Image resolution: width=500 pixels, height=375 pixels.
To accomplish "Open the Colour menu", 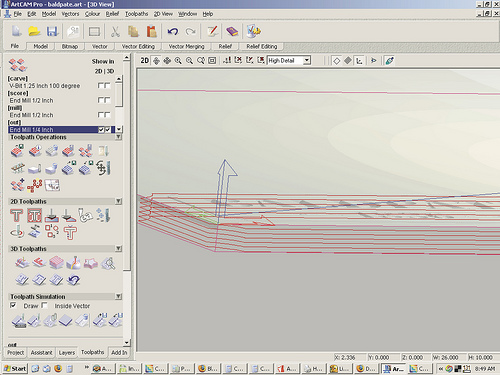I will (x=92, y=14).
